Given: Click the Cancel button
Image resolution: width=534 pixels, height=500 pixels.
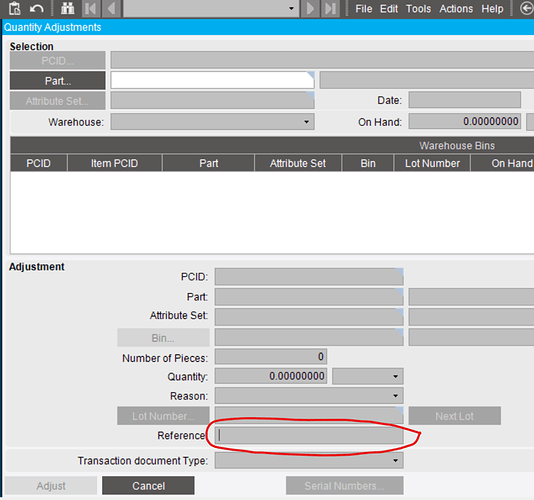Looking at the screenshot, I should pos(148,486).
